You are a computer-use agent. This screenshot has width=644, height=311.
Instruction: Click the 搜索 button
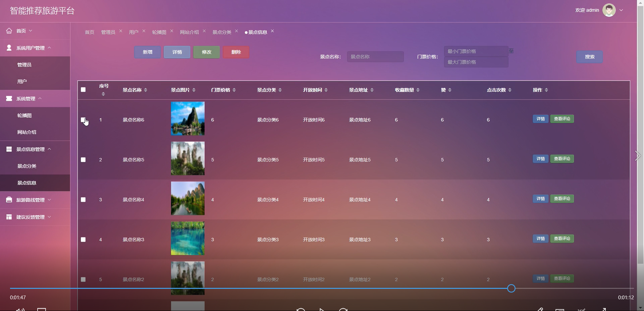590,57
